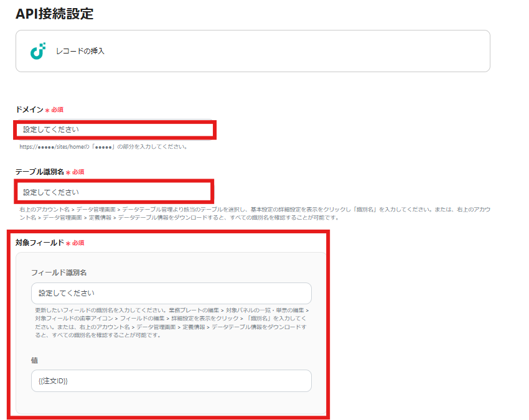Click the ドメイン field label

tap(29, 110)
